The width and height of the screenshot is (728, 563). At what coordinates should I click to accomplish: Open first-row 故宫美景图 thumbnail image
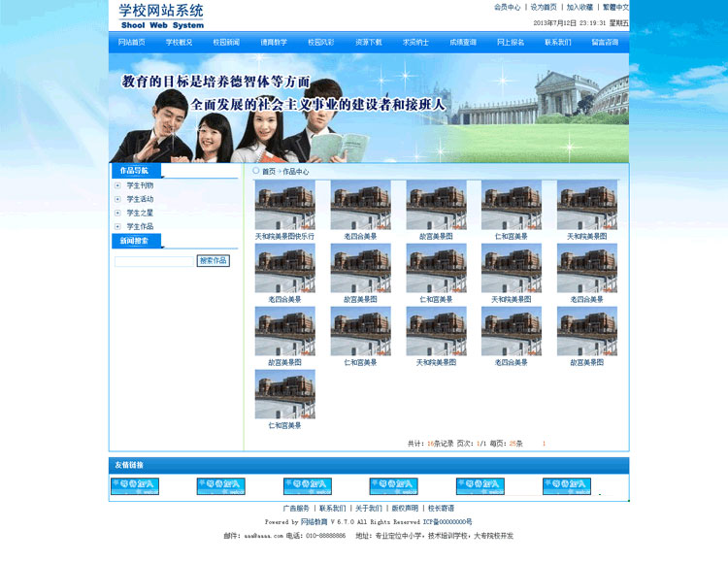pyautogui.click(x=437, y=205)
